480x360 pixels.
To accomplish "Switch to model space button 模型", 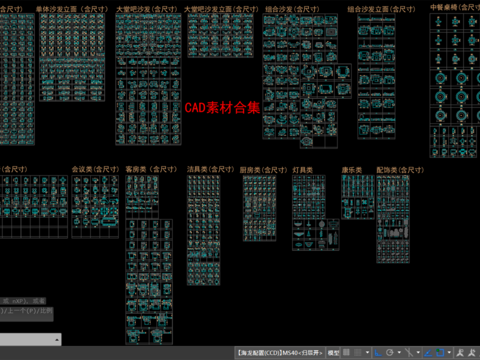I will (333, 352).
